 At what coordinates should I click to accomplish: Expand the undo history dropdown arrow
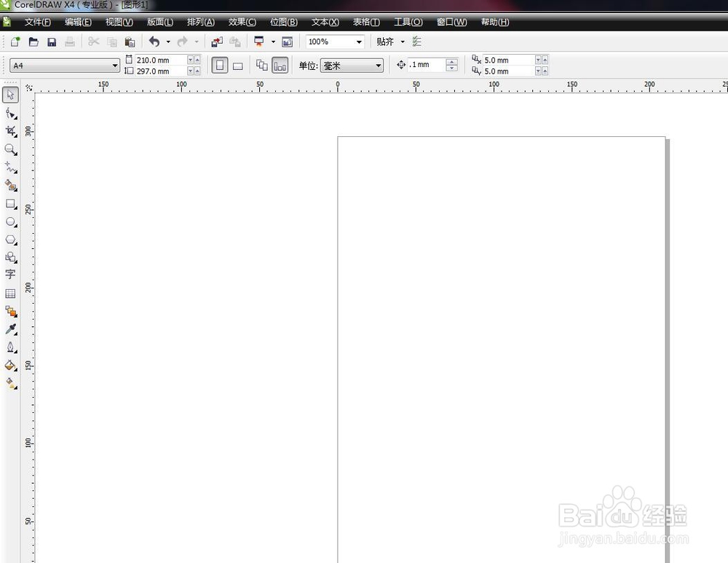pyautogui.click(x=168, y=42)
